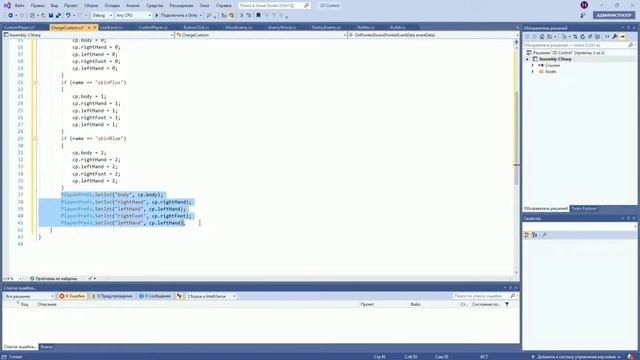Screen dimensions: 640x360
Task: Expand the Assets folder node
Action: (533, 72)
